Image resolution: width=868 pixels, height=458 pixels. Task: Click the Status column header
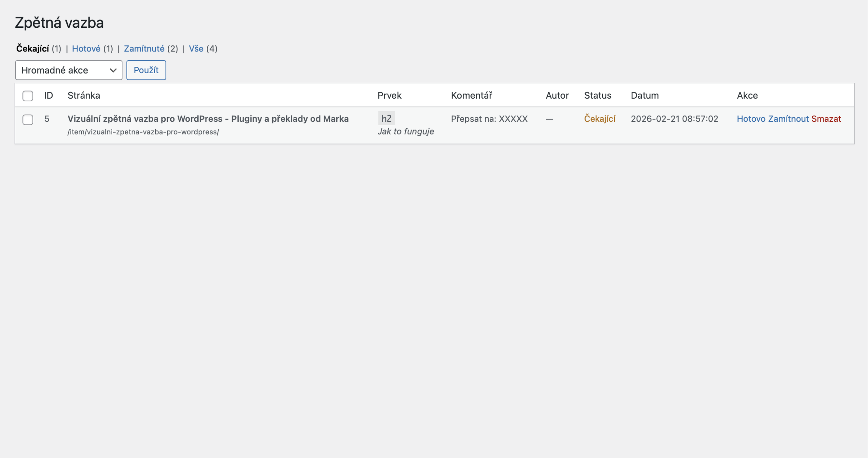coord(597,96)
